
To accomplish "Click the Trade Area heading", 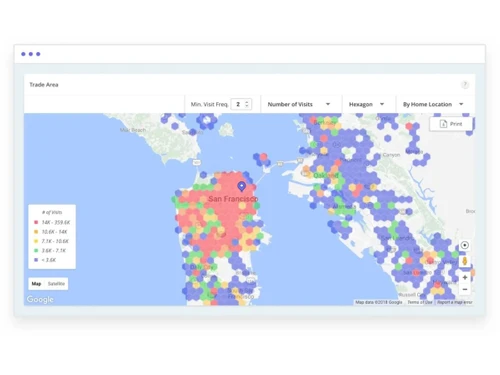I will tap(44, 85).
